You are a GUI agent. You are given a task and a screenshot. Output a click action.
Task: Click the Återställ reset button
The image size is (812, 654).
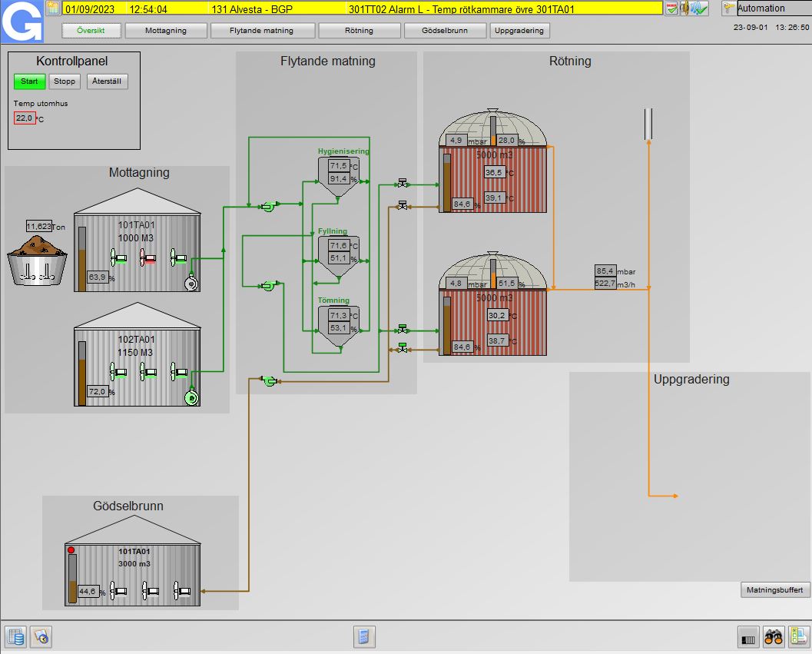(107, 81)
